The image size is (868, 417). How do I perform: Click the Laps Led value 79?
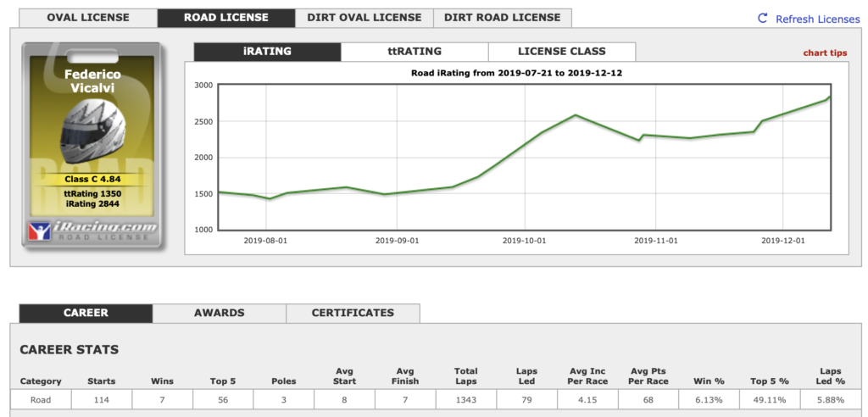coord(526,400)
